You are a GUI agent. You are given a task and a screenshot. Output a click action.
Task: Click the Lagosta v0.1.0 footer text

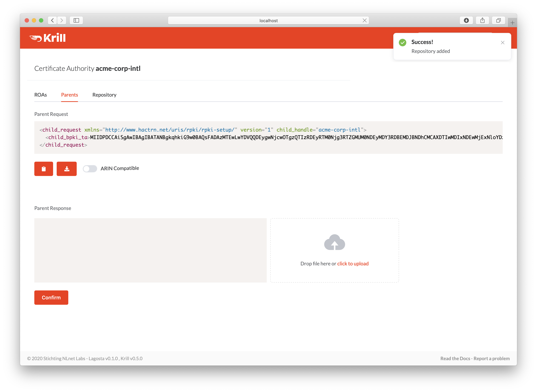coord(103,359)
